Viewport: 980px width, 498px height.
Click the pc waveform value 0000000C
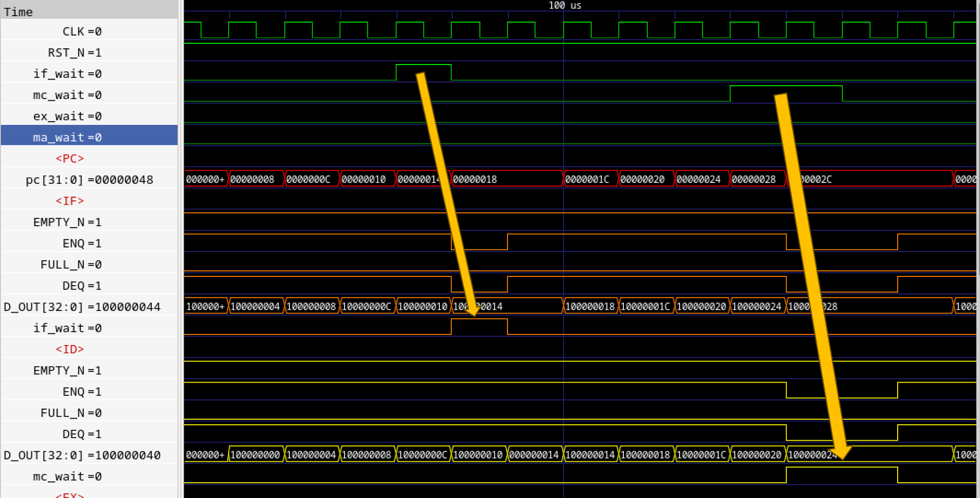point(308,179)
